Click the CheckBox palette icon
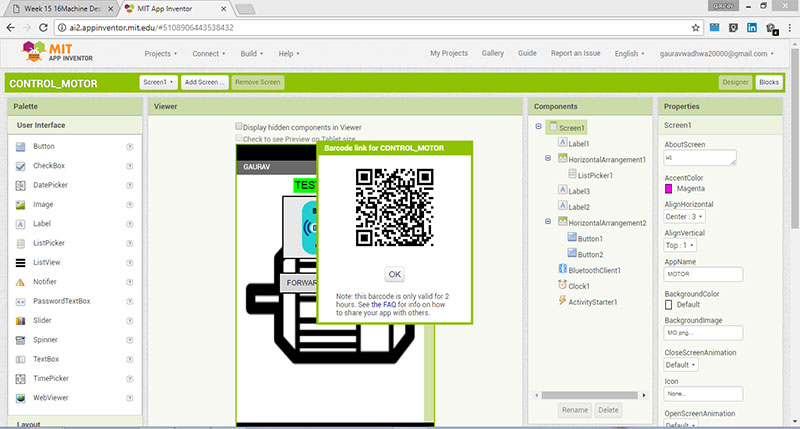 [x=20, y=166]
